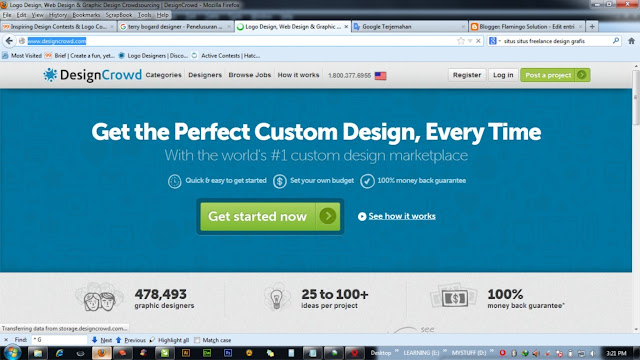Switch to Firefox in the taskbar
The width and height of the screenshot is (640, 360).
click(102, 353)
